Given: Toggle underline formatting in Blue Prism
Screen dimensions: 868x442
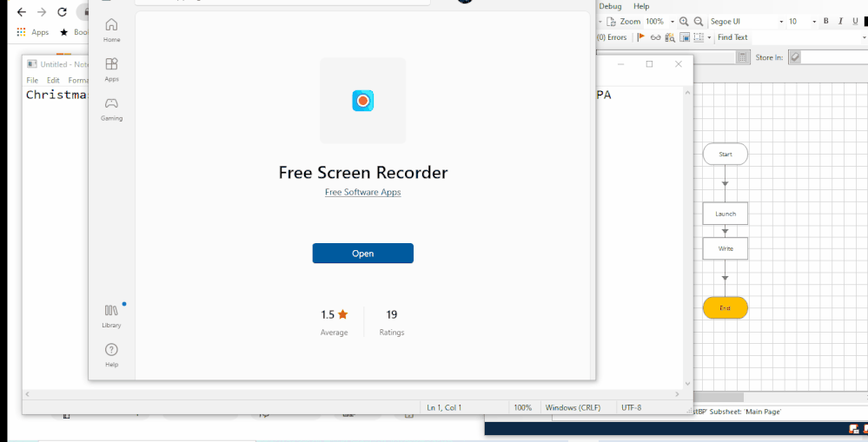Looking at the screenshot, I should click(855, 22).
